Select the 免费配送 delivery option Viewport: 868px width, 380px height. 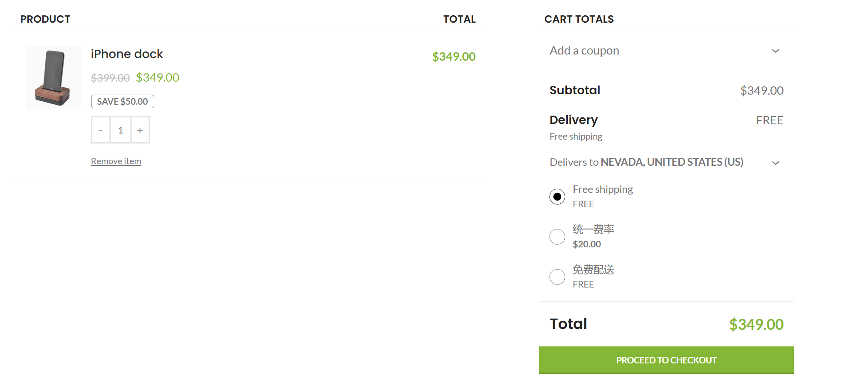(x=557, y=277)
